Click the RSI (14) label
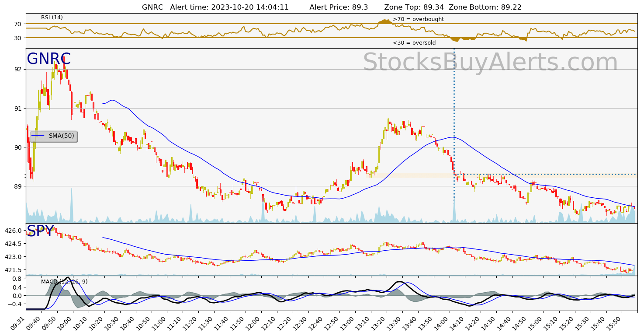The width and height of the screenshot is (644, 336). click(52, 17)
